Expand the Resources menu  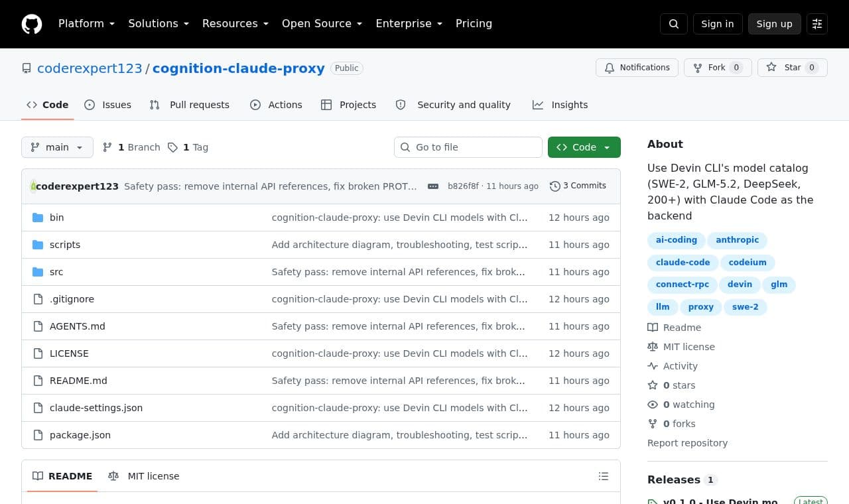(235, 24)
